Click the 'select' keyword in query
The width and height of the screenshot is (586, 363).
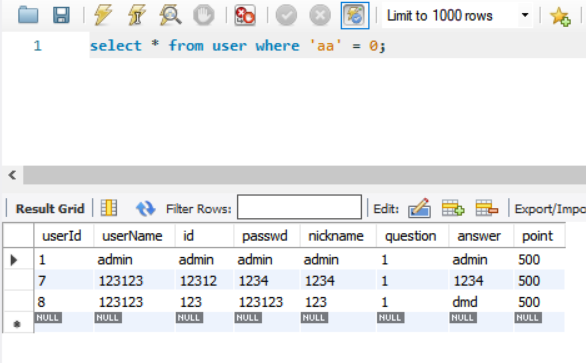(x=116, y=46)
